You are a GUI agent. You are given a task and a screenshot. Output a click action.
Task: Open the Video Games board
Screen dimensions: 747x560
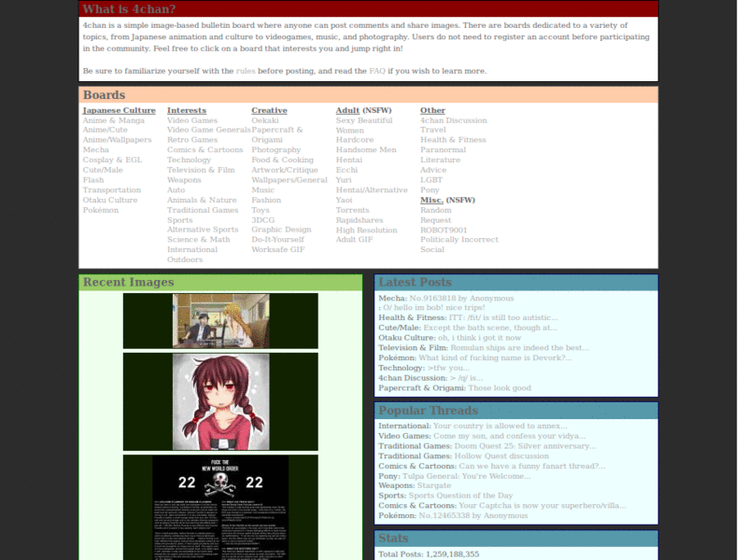coord(192,120)
